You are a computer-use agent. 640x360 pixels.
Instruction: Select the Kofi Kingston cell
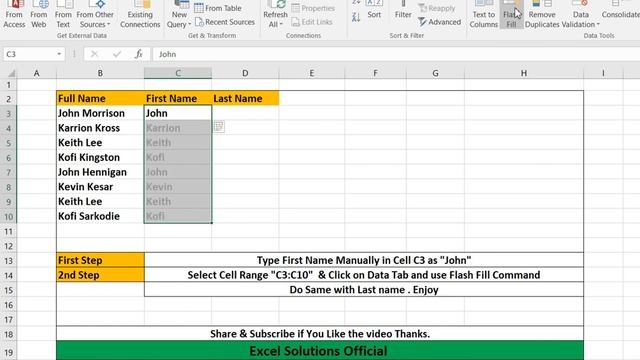pyautogui.click(x=100, y=157)
